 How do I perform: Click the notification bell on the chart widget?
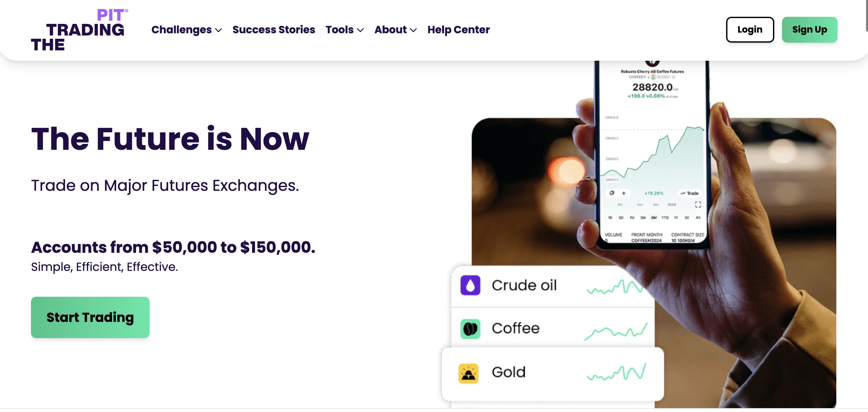[612, 193]
